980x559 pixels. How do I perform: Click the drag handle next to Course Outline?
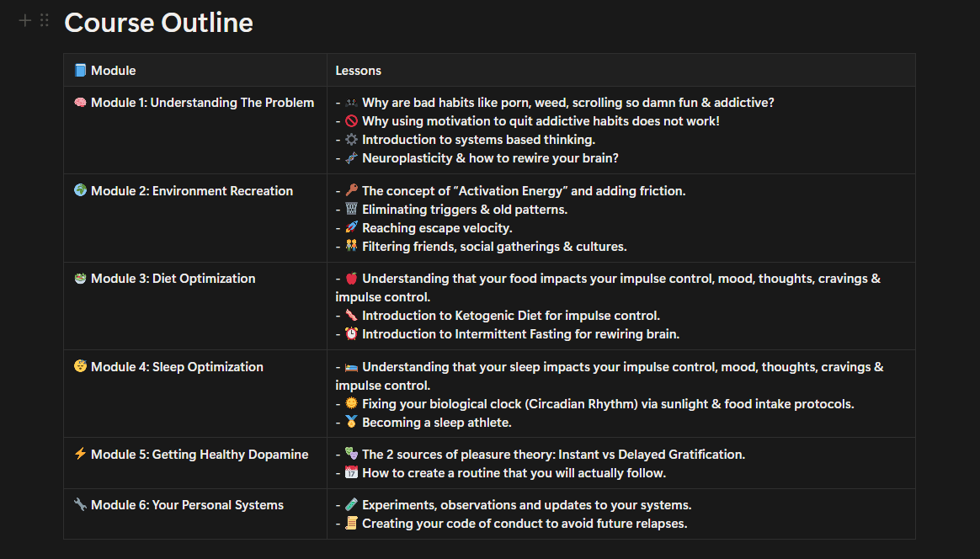(45, 21)
